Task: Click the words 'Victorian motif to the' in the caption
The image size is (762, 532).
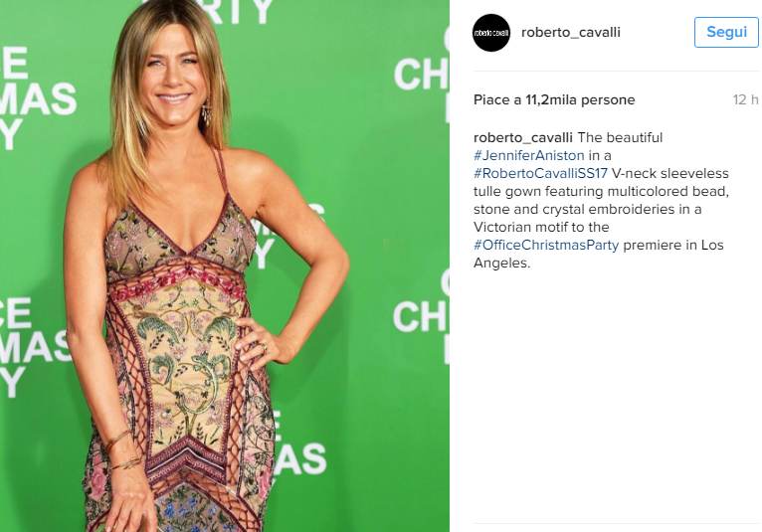Action: click(541, 227)
